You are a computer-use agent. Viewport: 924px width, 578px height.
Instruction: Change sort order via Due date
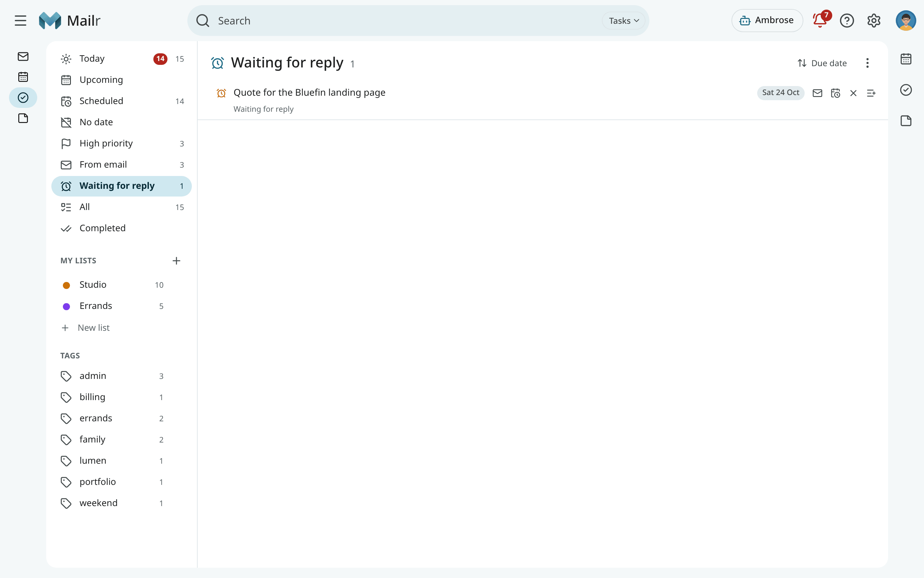[822, 63]
